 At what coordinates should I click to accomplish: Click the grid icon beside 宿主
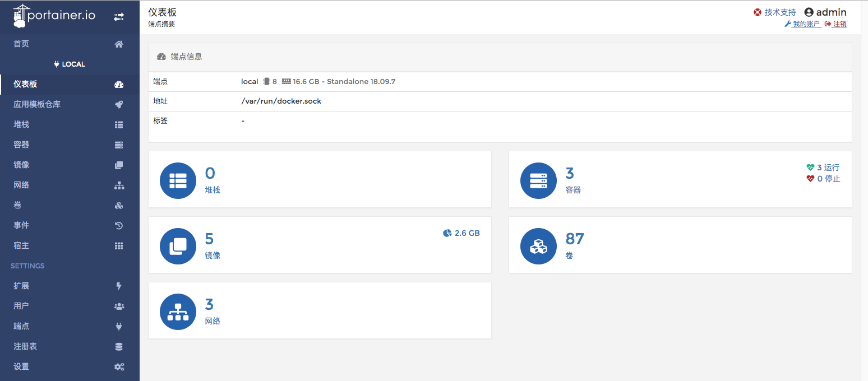(x=118, y=246)
